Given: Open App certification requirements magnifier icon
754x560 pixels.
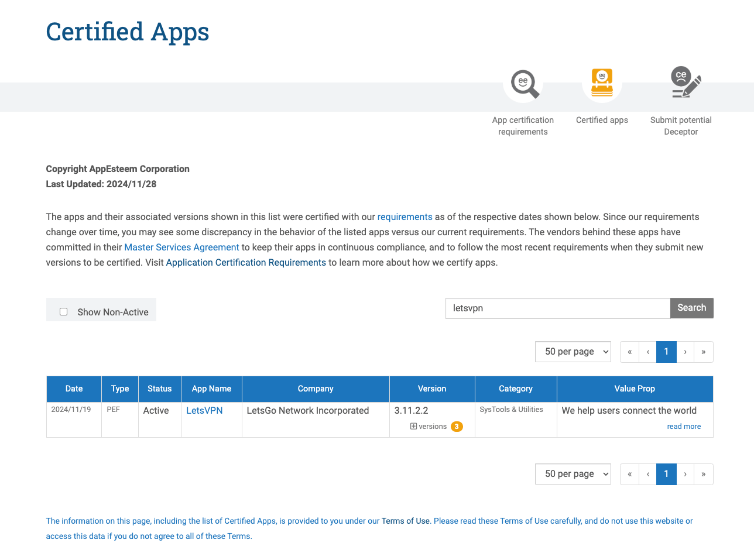Looking at the screenshot, I should [525, 84].
